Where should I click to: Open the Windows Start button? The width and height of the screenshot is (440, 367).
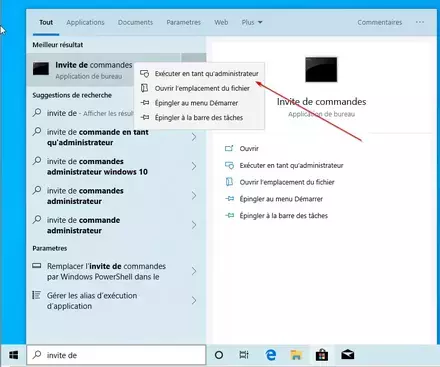[14, 355]
